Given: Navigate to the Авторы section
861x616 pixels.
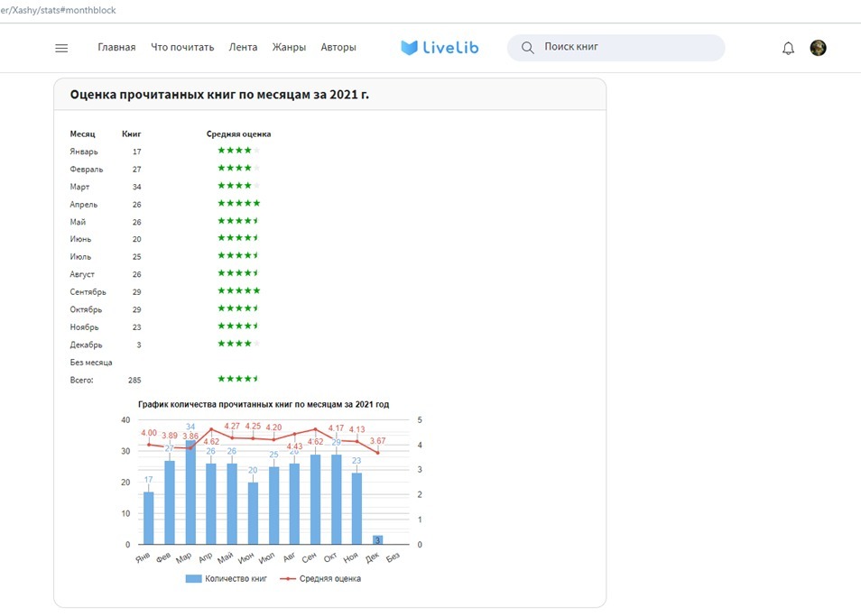Looking at the screenshot, I should pos(338,48).
